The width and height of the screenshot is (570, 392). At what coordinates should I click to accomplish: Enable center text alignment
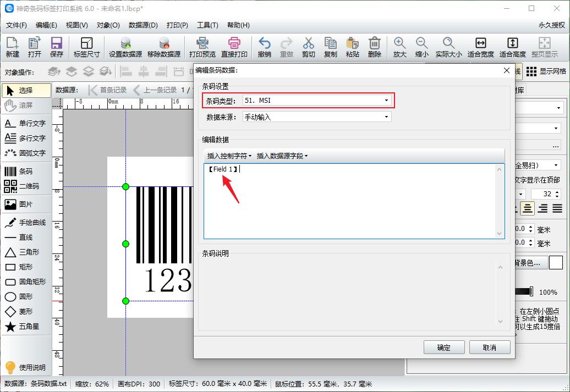pyautogui.click(x=527, y=208)
